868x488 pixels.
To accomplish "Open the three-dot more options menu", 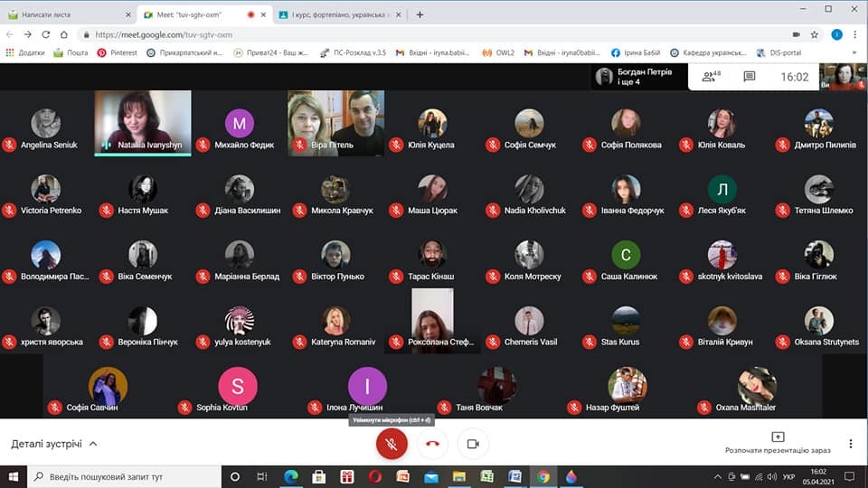I will (850, 444).
